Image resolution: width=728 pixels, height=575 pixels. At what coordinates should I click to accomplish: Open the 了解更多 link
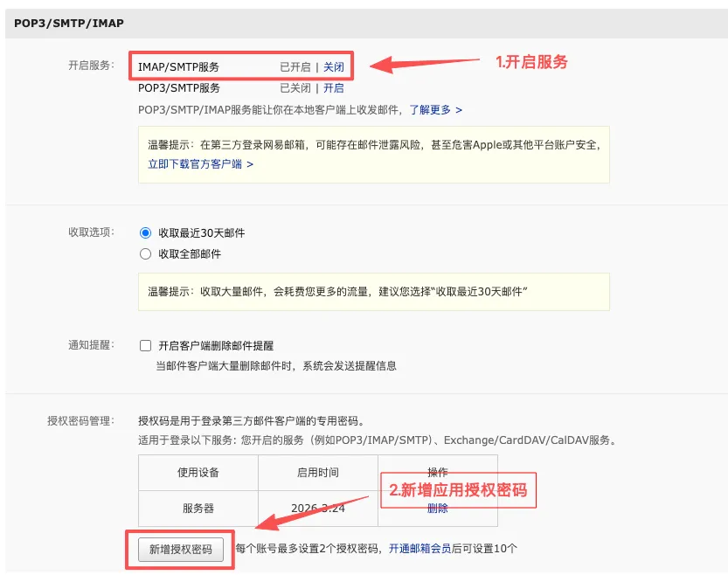pyautogui.click(x=435, y=110)
